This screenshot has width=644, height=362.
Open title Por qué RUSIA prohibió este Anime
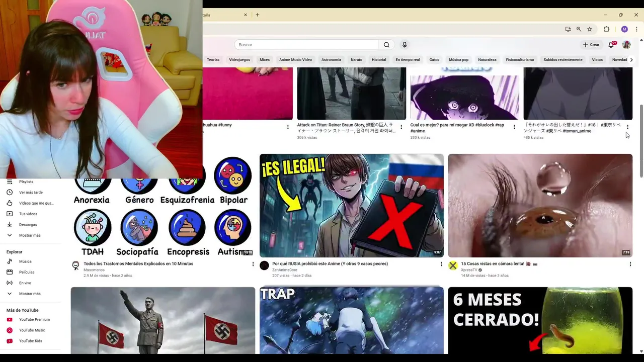330,263
